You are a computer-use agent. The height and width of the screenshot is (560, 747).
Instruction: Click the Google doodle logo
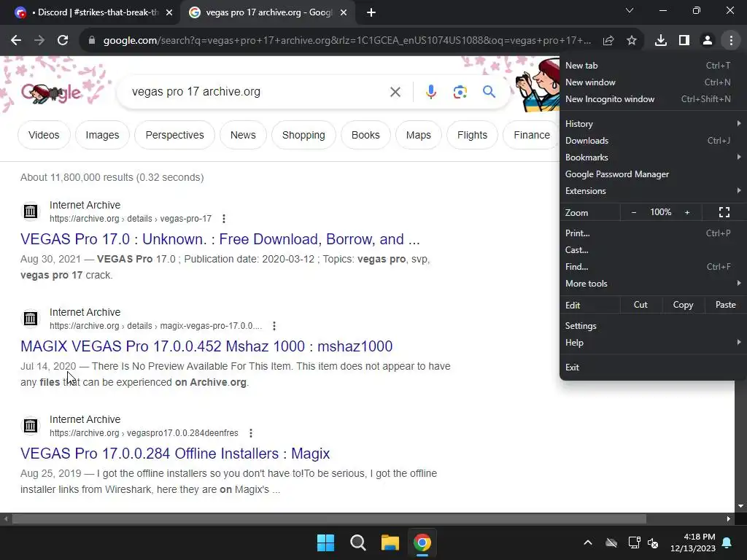pyautogui.click(x=52, y=93)
